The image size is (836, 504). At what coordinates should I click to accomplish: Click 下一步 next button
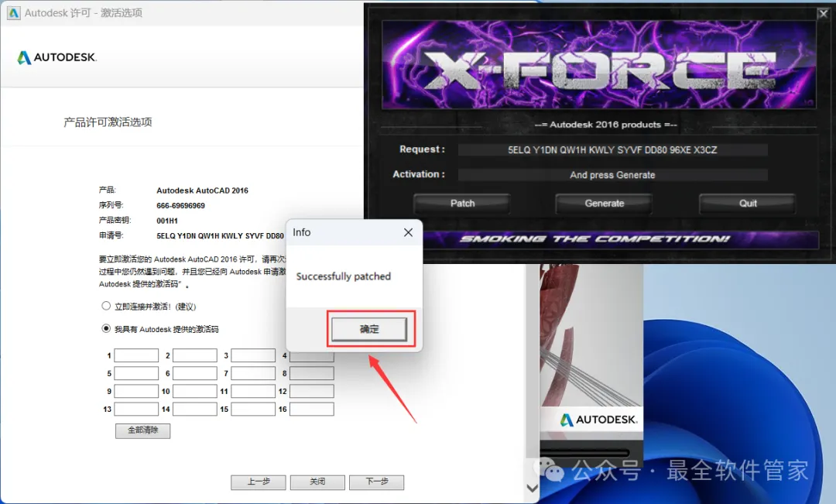click(377, 482)
